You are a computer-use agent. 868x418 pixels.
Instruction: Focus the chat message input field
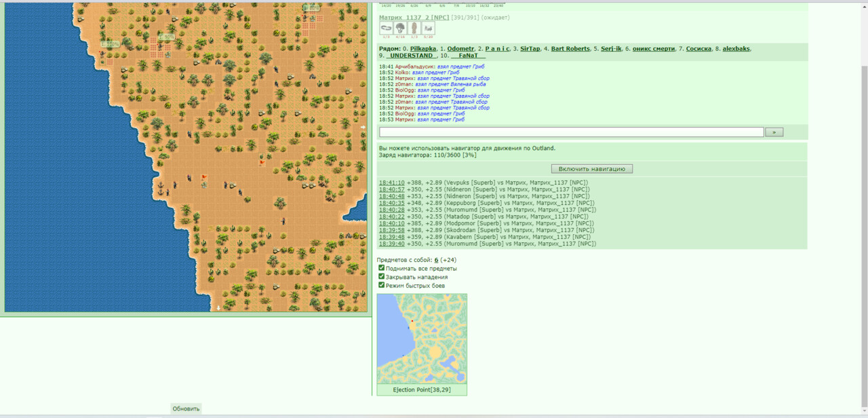(x=572, y=132)
